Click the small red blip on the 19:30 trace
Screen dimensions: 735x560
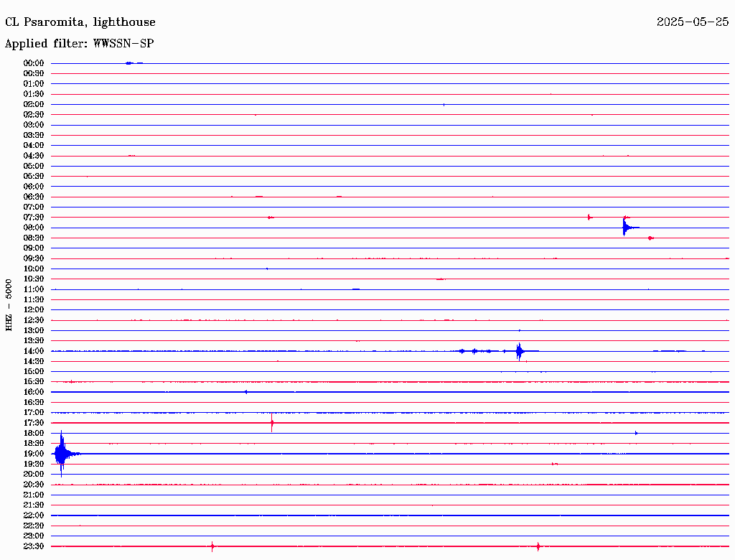click(555, 464)
